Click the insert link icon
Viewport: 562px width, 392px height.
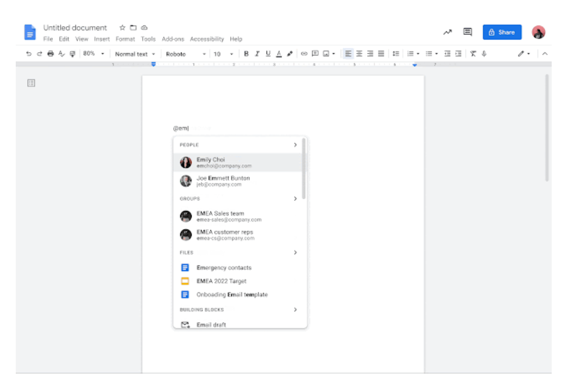304,54
